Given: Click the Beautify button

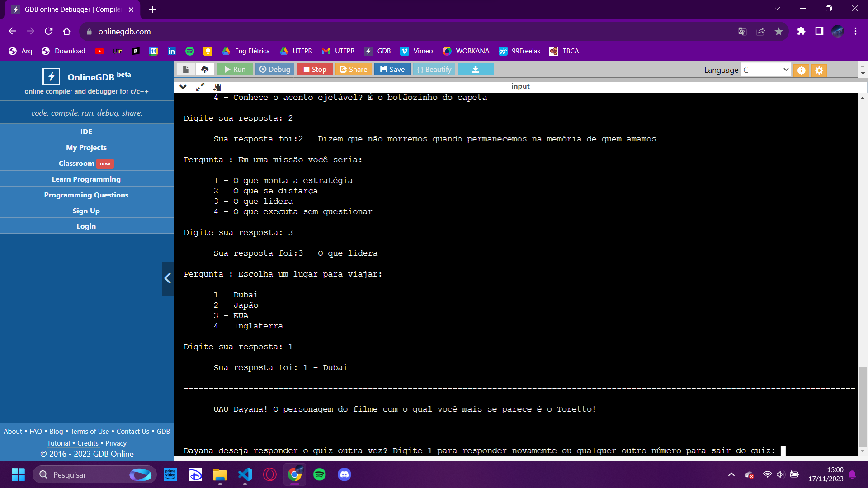Looking at the screenshot, I should point(434,69).
